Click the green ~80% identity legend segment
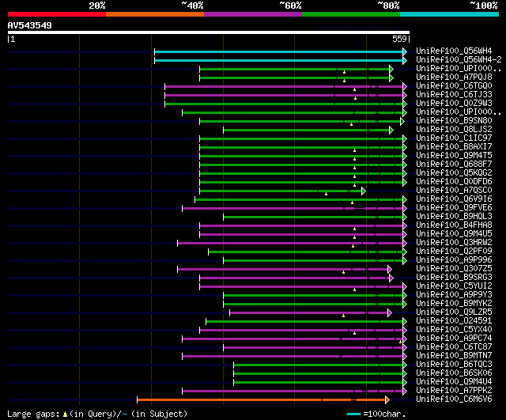Screen dimensions: 506x420 (351, 14)
